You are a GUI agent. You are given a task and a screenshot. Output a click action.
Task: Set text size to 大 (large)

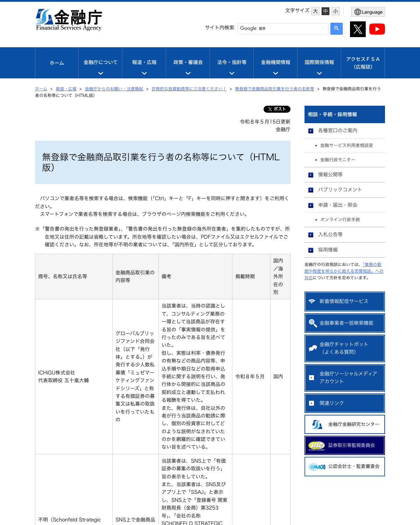(315, 11)
